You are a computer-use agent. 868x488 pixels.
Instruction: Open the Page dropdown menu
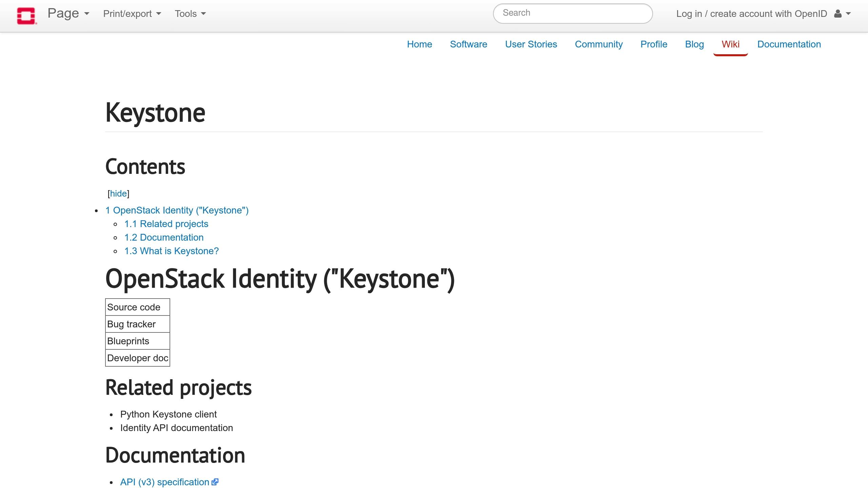point(68,14)
